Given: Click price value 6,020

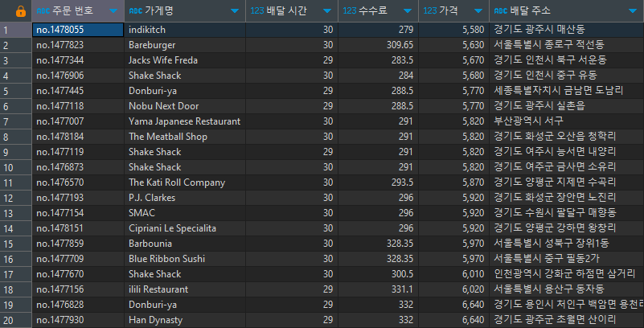Looking at the screenshot, I should pyautogui.click(x=473, y=289).
